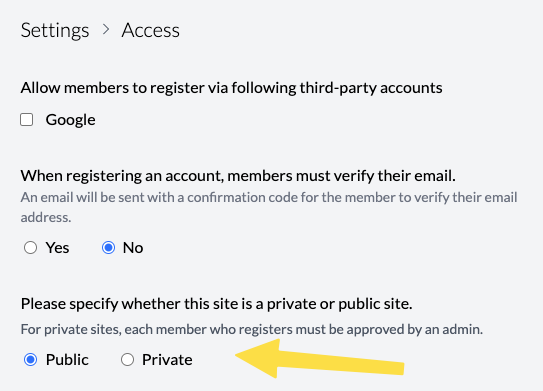Choose the Public site radio button
Screen dimensions: 543x391
[30, 359]
